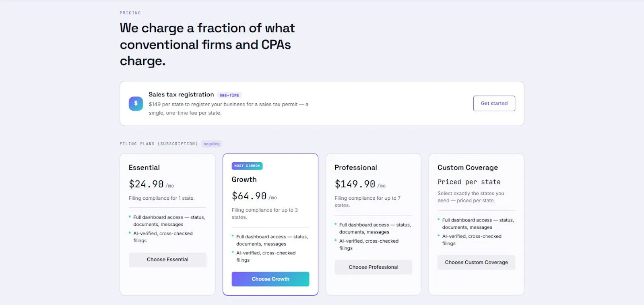644x305 pixels.
Task: Click the Essential plan title
Action: tap(144, 168)
